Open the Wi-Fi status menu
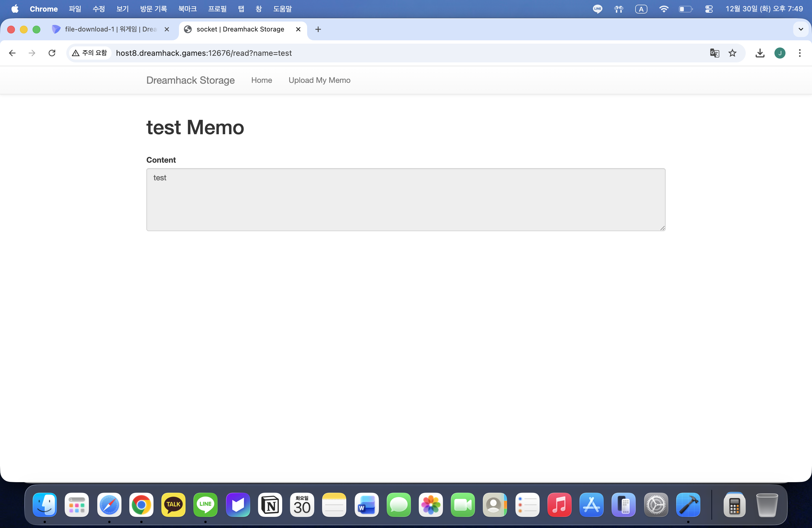The image size is (812, 528). point(663,9)
